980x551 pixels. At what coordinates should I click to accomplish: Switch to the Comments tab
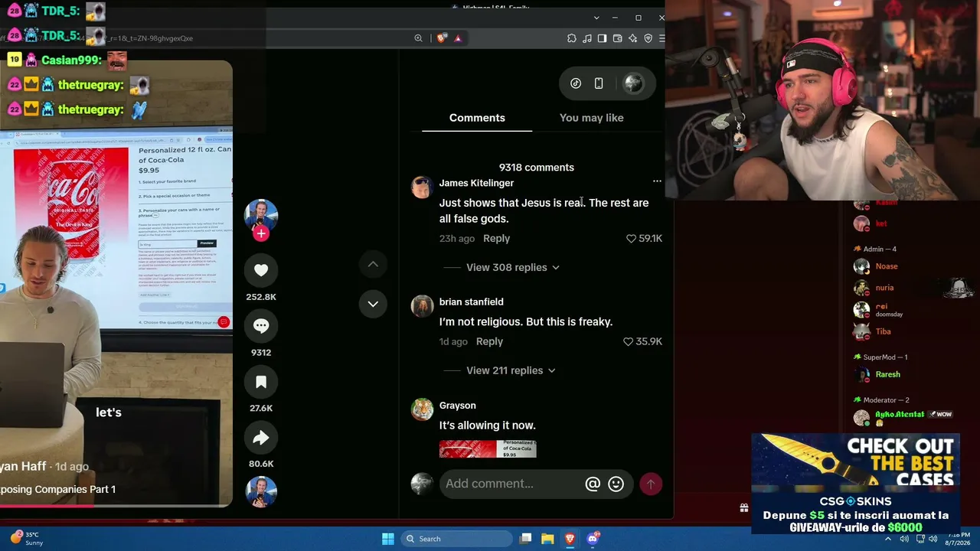click(477, 118)
